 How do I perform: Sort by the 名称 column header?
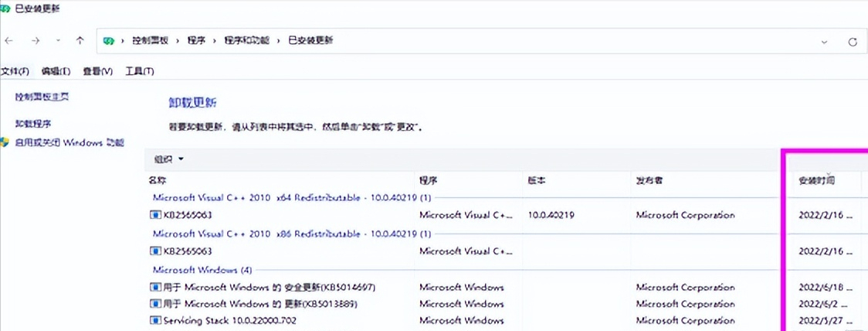[158, 180]
